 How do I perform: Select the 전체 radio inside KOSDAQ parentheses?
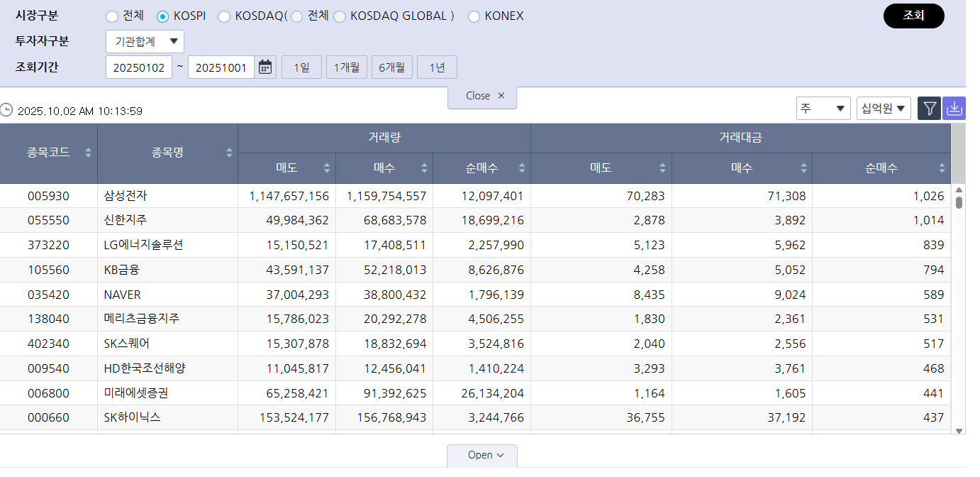(297, 16)
